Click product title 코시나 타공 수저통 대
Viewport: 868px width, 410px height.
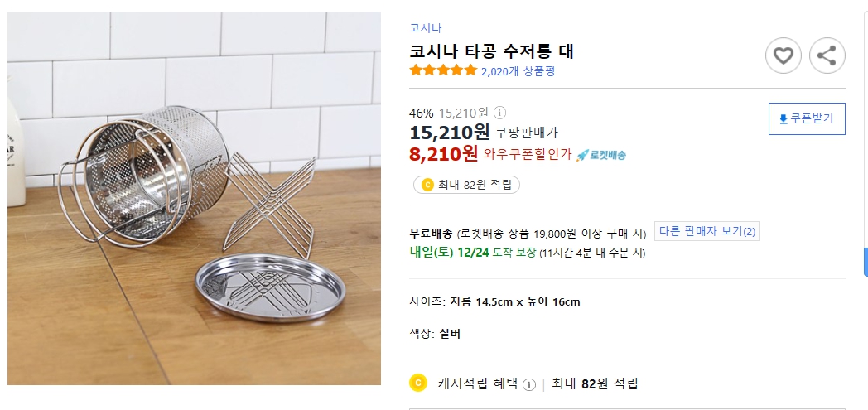pos(491,51)
